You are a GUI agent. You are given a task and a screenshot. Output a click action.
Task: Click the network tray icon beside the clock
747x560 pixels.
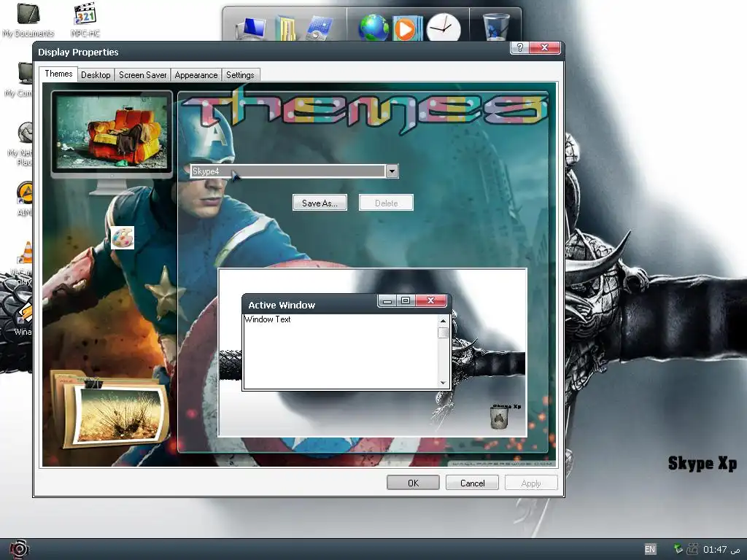tap(692, 549)
